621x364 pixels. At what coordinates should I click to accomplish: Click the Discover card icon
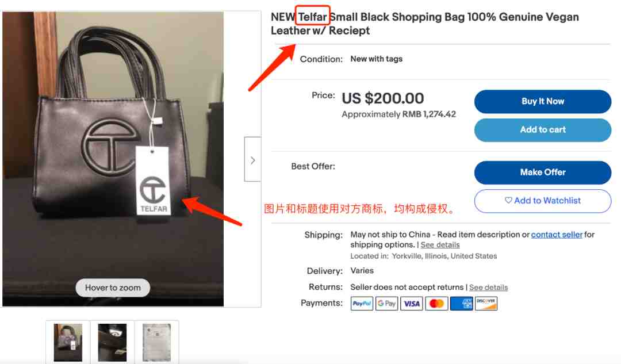pyautogui.click(x=486, y=304)
